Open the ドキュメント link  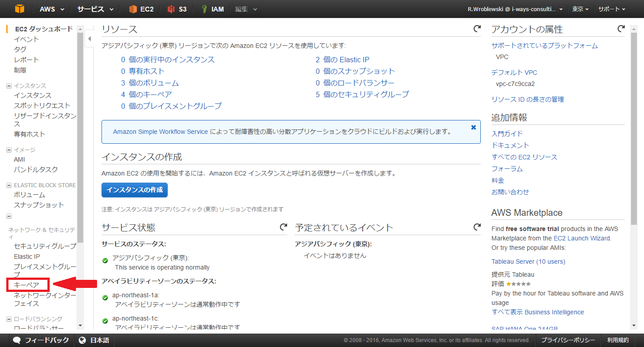[510, 146]
